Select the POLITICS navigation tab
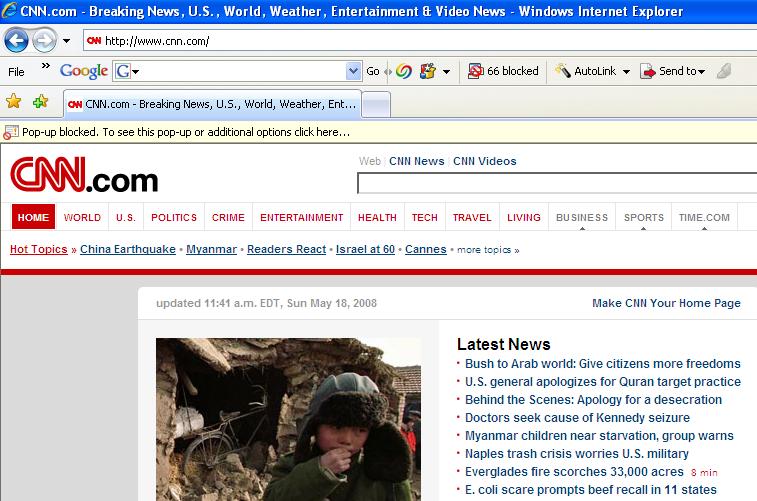Viewport: 757px width, 501px height. (x=174, y=217)
